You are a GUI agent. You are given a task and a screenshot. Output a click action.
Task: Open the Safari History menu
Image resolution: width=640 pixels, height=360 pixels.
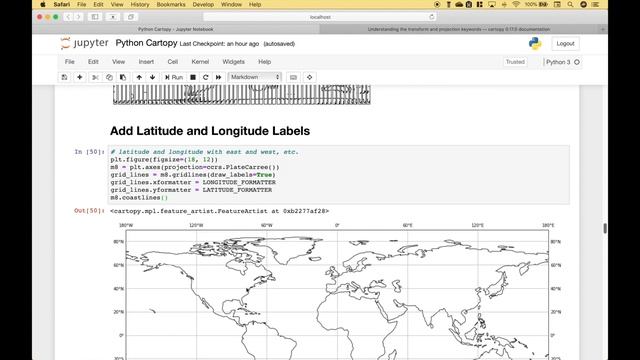[140, 4]
